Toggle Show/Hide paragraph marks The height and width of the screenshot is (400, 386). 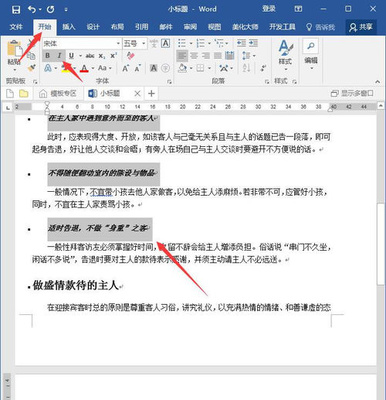pos(263,68)
